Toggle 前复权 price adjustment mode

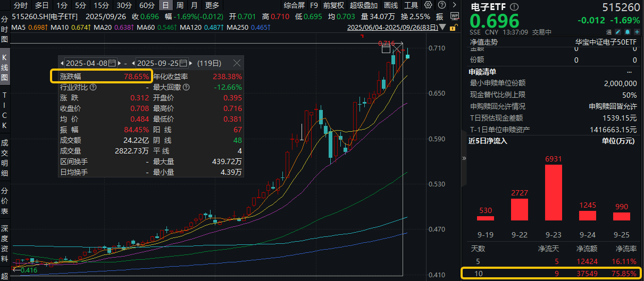333,5
